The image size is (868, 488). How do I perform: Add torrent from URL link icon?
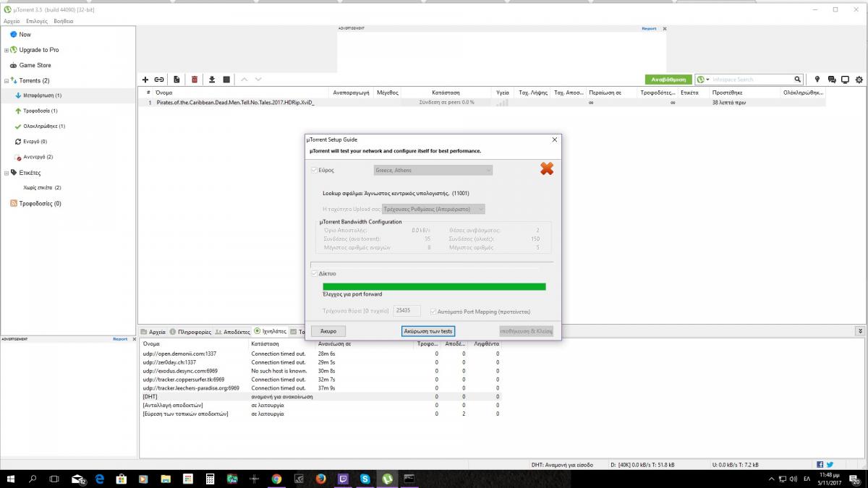(x=158, y=80)
